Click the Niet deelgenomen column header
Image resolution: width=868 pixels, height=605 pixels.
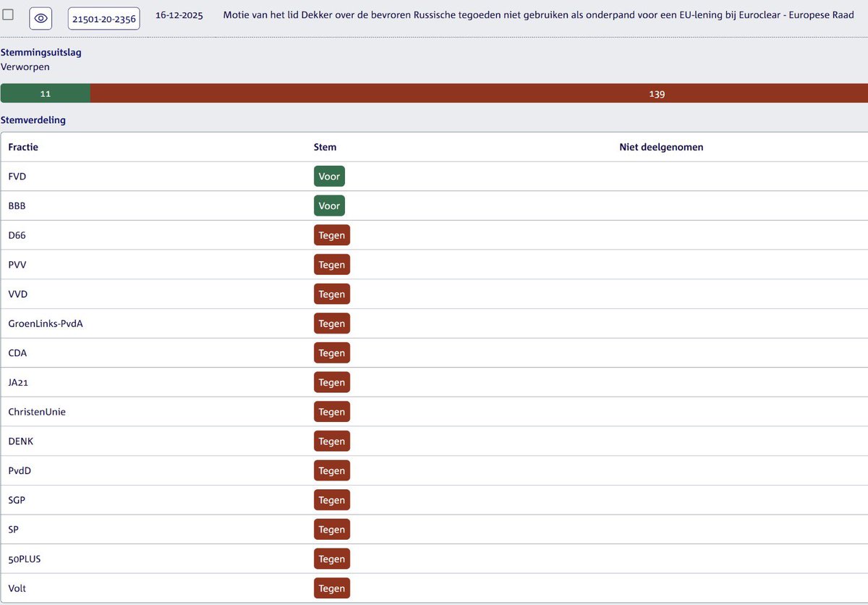click(661, 147)
